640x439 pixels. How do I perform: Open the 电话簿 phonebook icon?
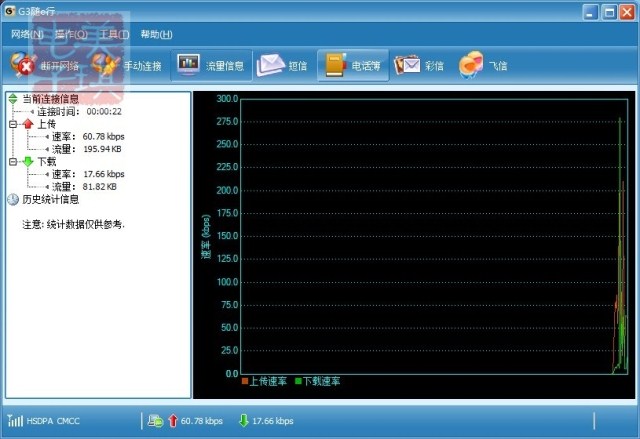point(334,66)
